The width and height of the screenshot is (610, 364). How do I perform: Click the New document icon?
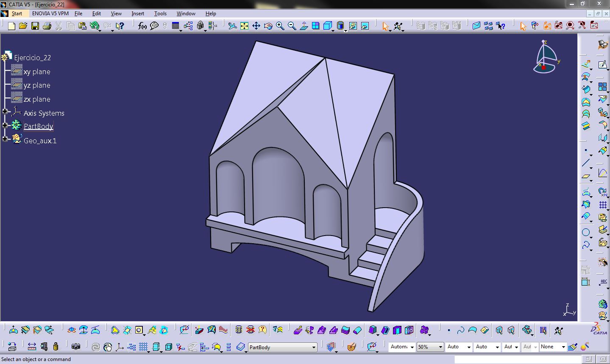(x=11, y=26)
